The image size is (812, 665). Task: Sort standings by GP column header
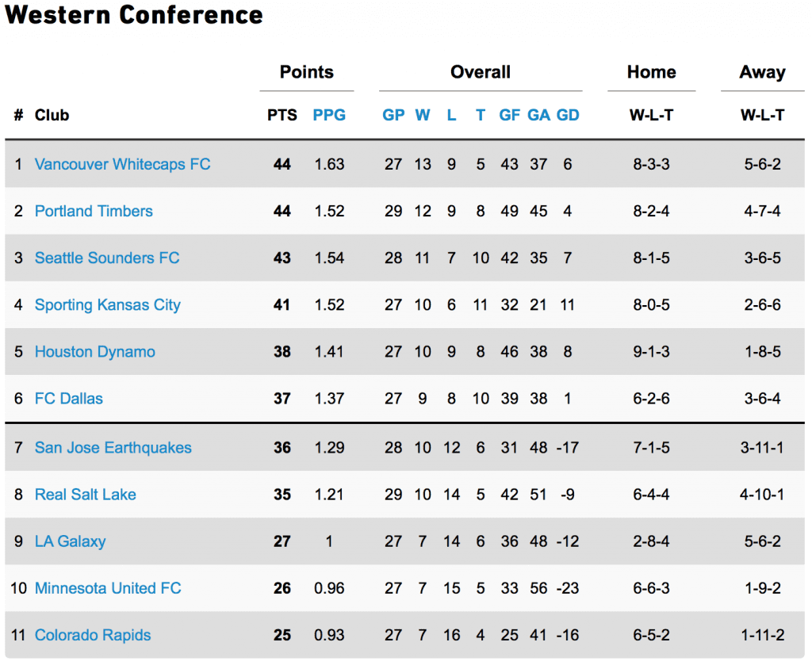tap(393, 115)
